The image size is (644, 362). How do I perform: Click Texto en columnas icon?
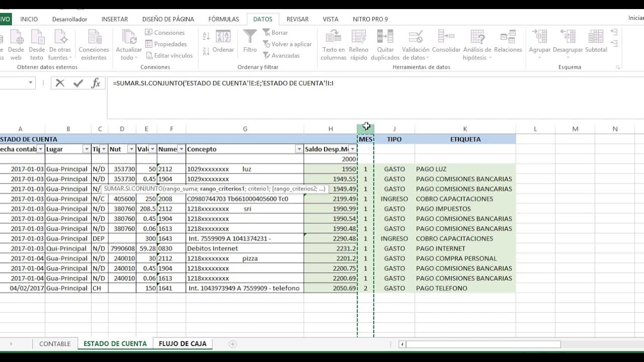[x=334, y=45]
